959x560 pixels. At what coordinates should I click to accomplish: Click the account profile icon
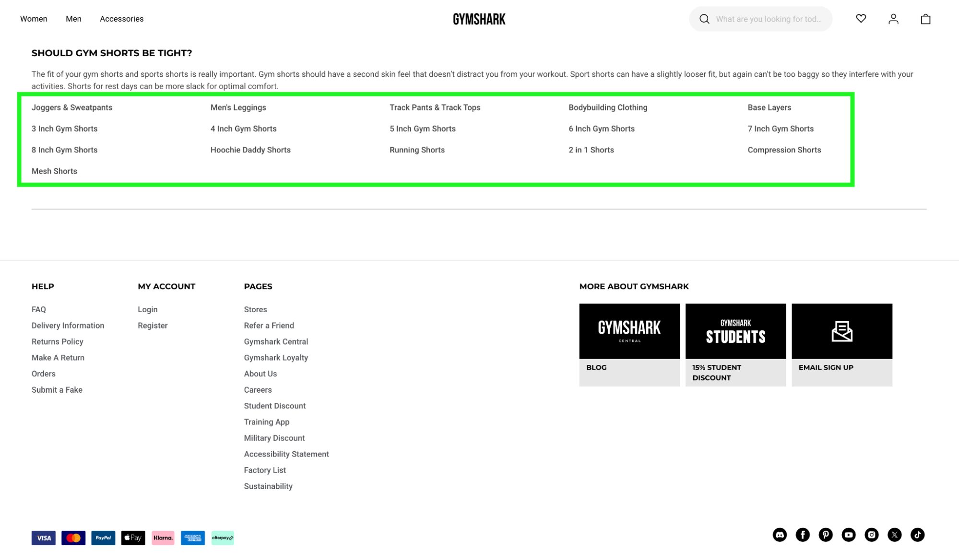click(x=893, y=19)
